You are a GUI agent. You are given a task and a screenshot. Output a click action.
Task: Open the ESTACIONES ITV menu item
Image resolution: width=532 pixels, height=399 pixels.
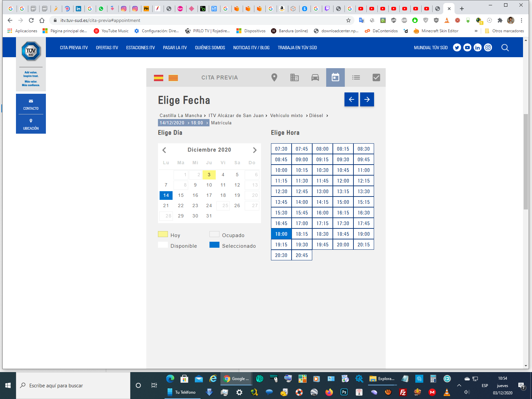(x=140, y=48)
